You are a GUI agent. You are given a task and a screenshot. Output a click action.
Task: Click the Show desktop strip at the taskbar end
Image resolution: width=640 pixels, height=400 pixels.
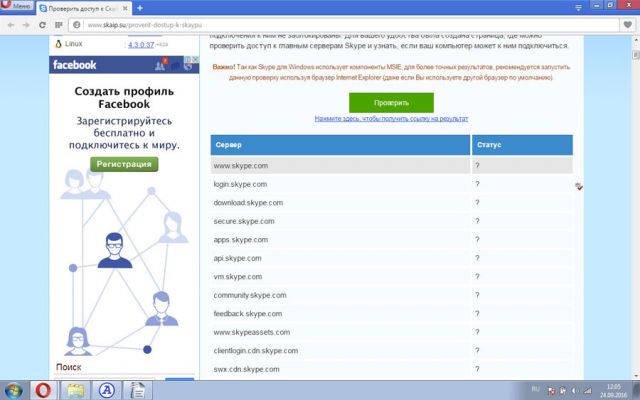coord(637,391)
